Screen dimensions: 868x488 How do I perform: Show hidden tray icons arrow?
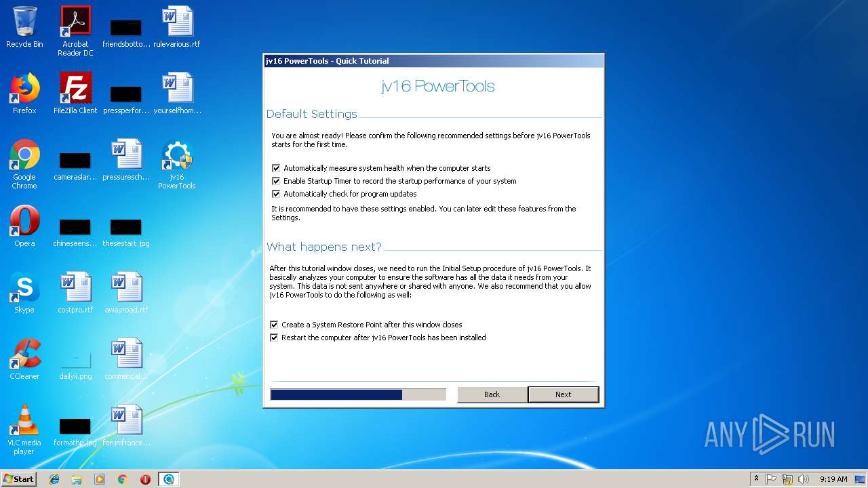pyautogui.click(x=756, y=479)
